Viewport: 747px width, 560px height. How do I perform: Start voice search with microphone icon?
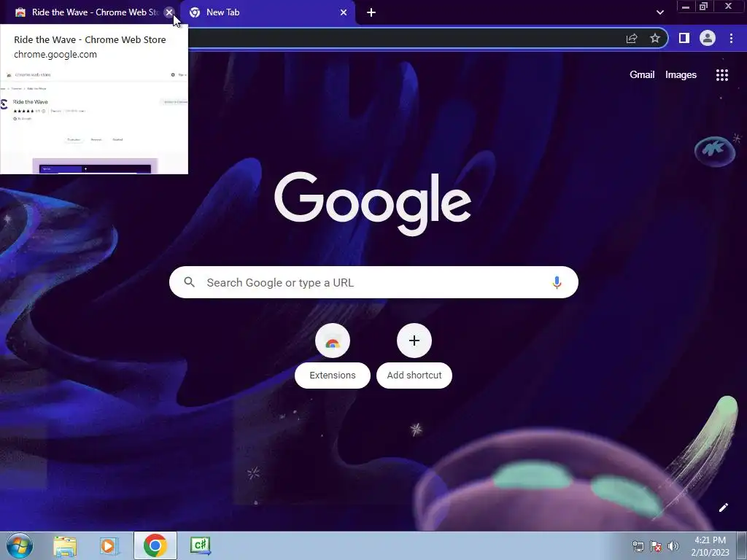pyautogui.click(x=557, y=282)
